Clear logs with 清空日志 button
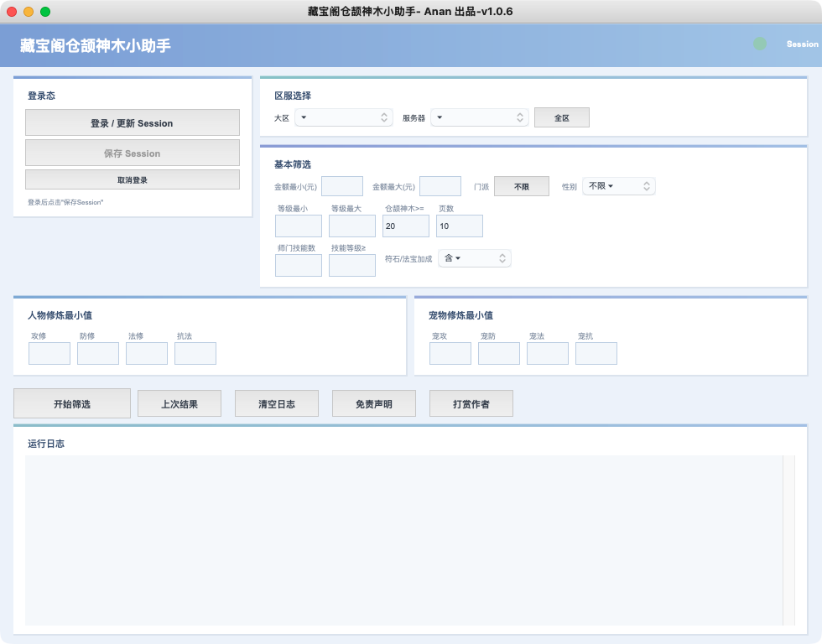822x644 pixels. pyautogui.click(x=277, y=403)
